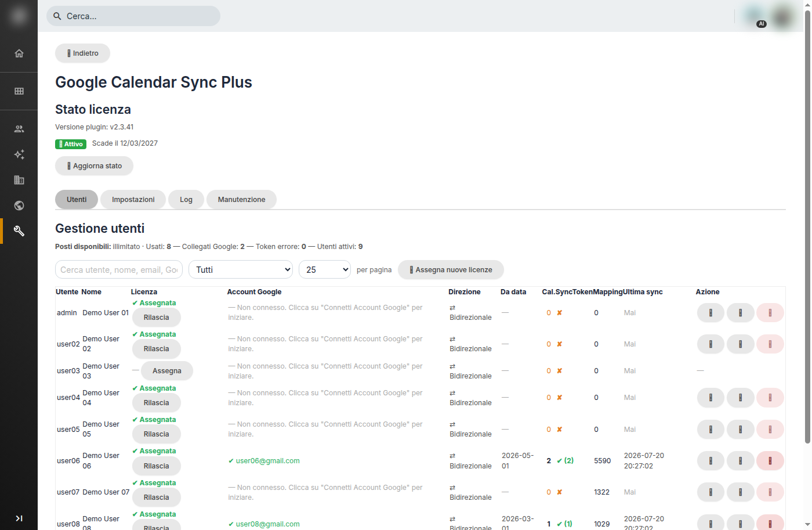
Task: Open the Manutenzione tab
Action: [x=241, y=200]
